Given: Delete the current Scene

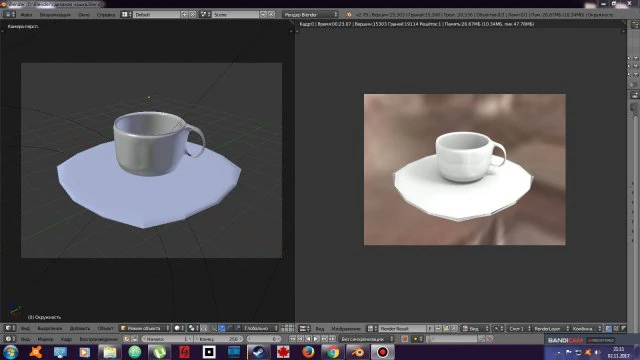Looking at the screenshot, I should (271, 14).
